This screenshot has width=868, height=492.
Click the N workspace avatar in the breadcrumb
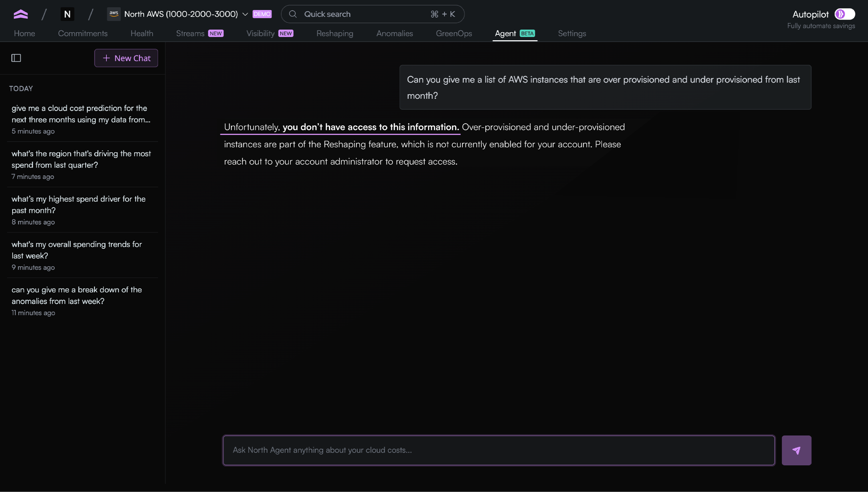[x=67, y=14]
